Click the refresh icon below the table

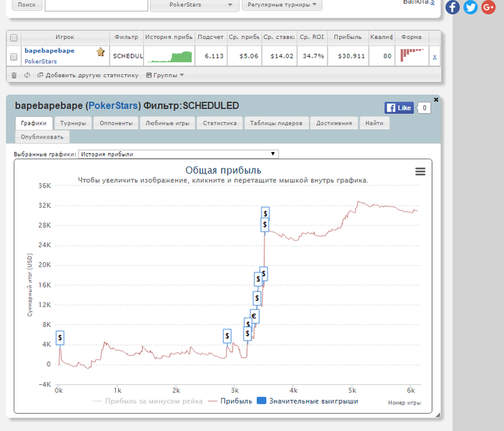27,75
